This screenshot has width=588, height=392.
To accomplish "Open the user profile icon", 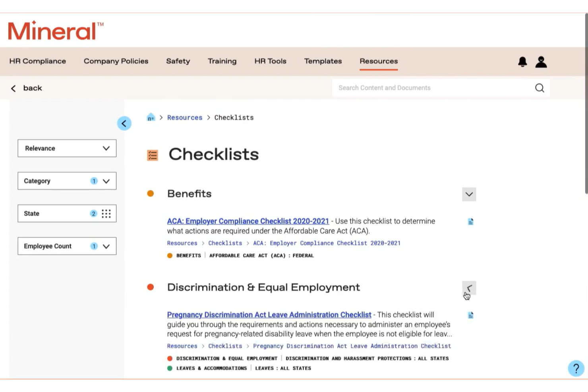I will pos(541,62).
